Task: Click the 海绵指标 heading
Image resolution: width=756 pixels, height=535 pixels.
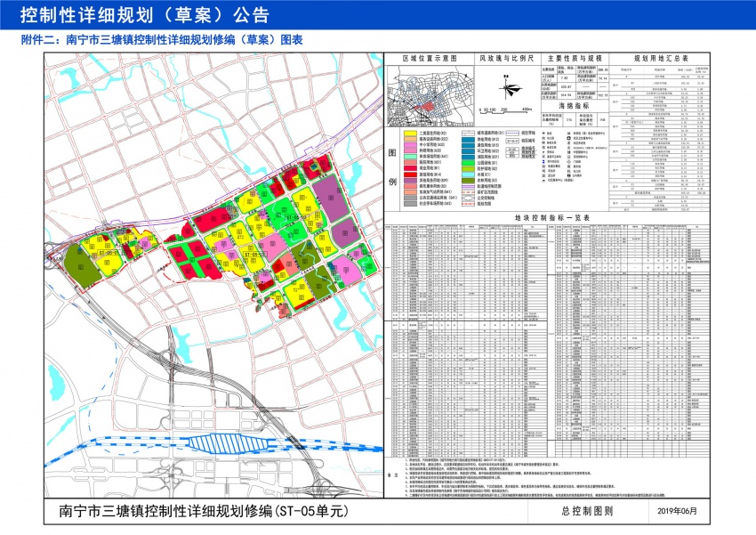Action: (574, 106)
